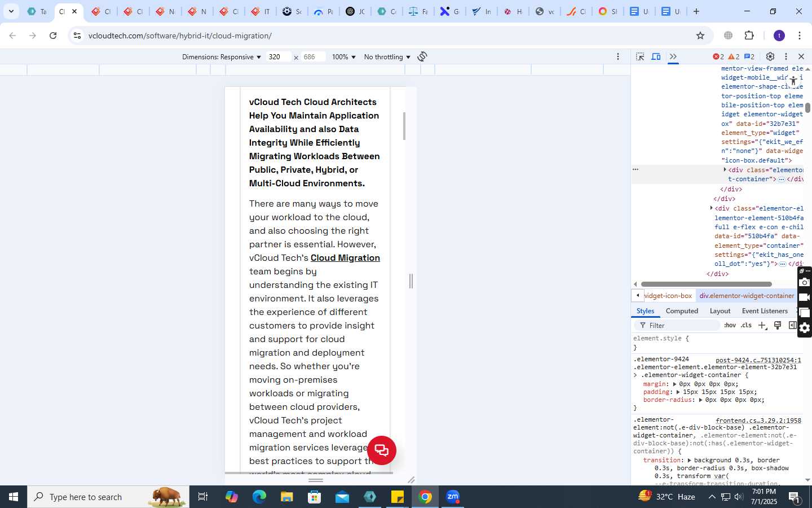The image size is (812, 508).
Task: Open the red chat bubble button
Action: tap(382, 450)
